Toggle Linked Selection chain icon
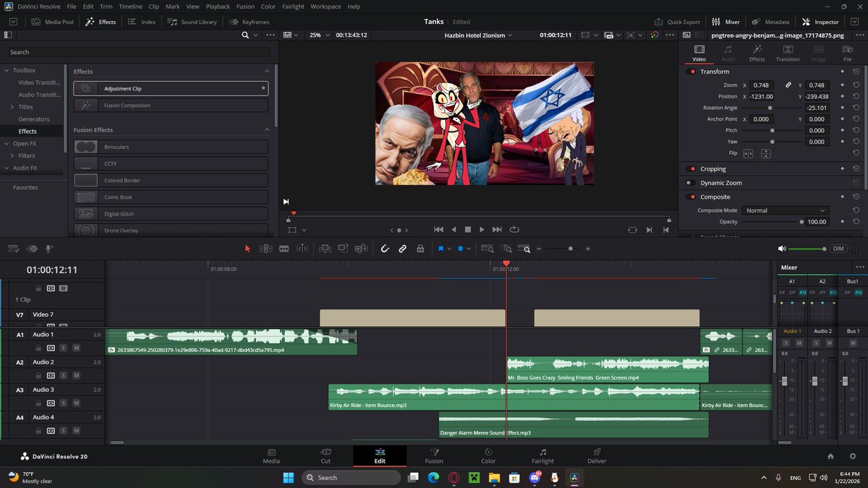This screenshot has height=488, width=868. [x=403, y=249]
